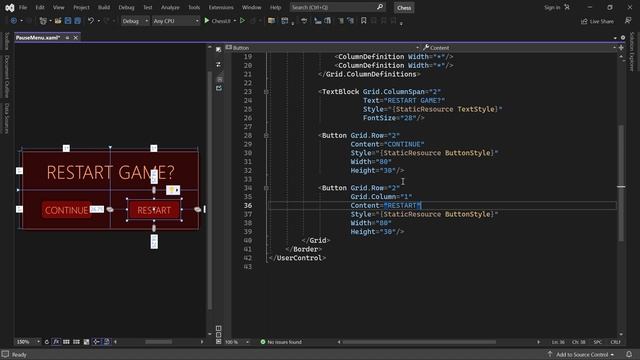Open the Analyze menu
This screenshot has height=360, width=640.
(170, 7)
